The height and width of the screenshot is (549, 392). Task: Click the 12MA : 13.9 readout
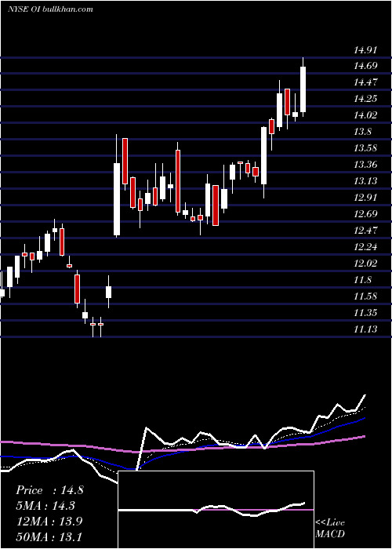pos(49,521)
